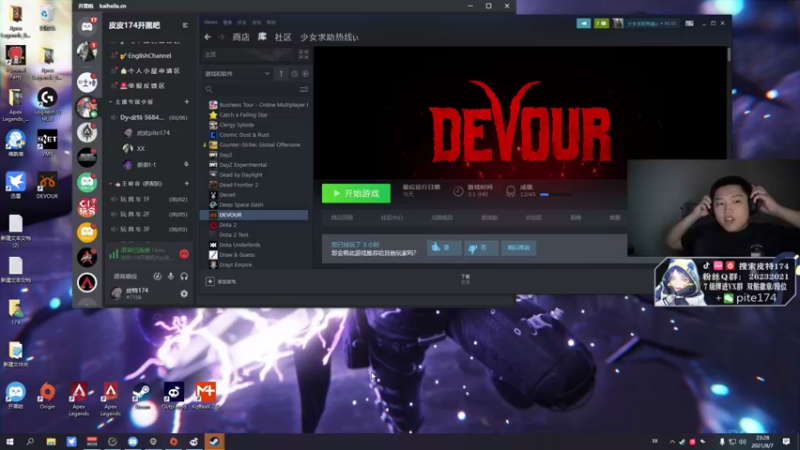The width and height of the screenshot is (800, 450).
Task: Open the Steam account name dropdown
Action: click(652, 23)
